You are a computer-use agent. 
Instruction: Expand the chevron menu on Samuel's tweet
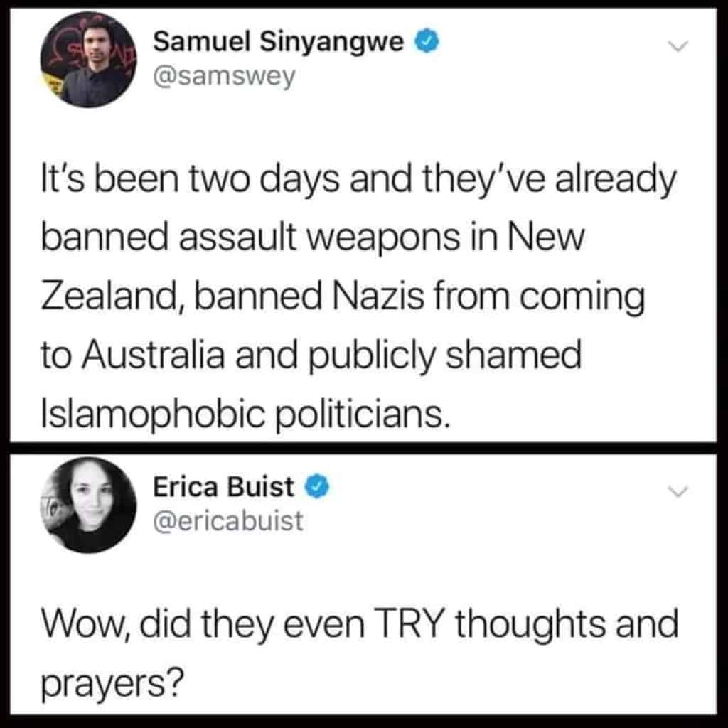pyautogui.click(x=678, y=46)
